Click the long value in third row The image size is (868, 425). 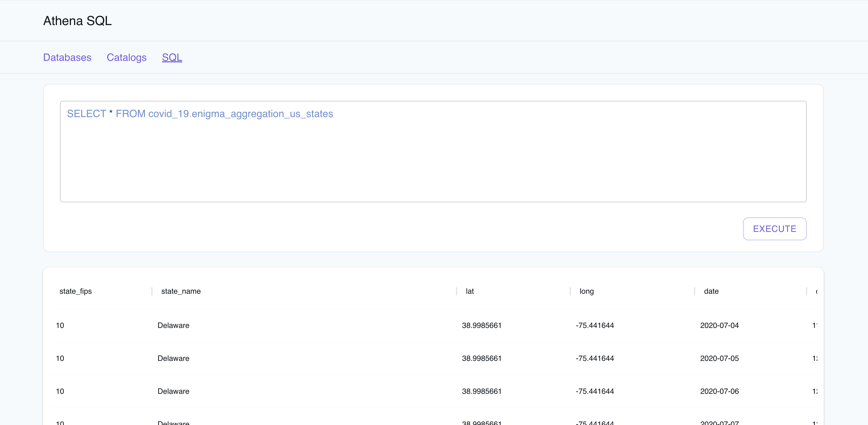pos(595,391)
